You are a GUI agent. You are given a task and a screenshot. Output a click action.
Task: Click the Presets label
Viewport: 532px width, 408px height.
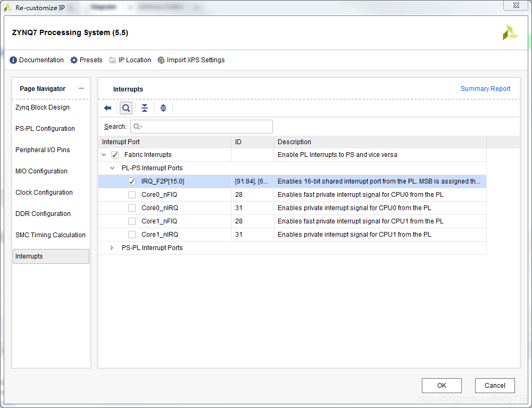point(91,60)
